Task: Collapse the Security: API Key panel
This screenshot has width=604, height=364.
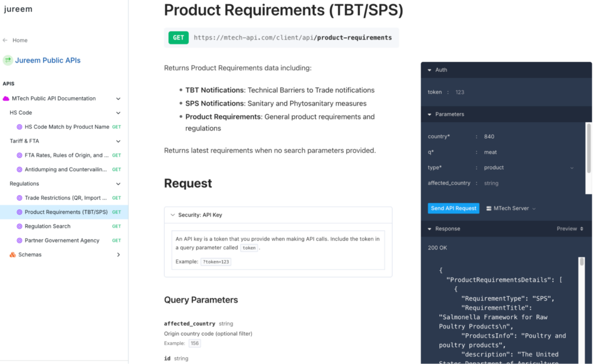Action: 173,215
